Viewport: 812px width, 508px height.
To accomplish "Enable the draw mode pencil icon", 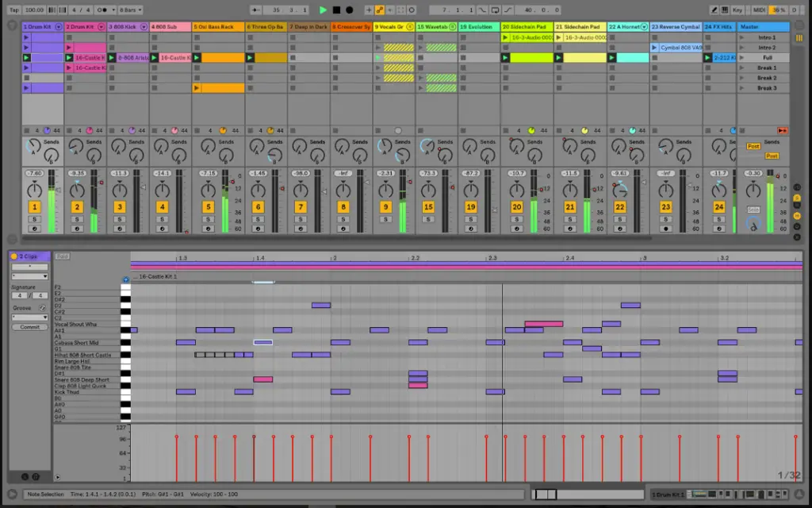I will (x=714, y=10).
